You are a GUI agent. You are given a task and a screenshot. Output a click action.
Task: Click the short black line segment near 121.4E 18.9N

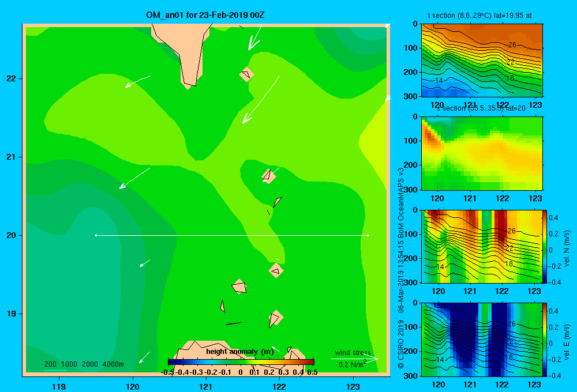click(x=234, y=323)
